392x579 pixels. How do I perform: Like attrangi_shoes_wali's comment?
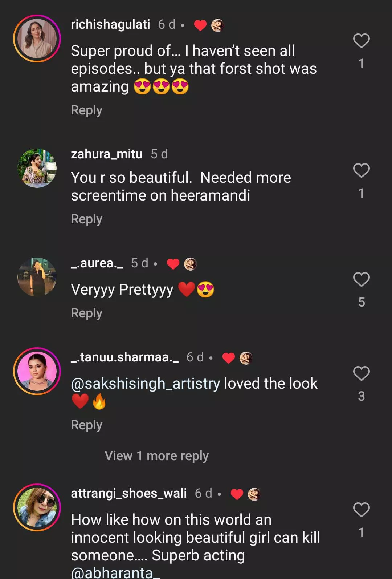click(x=361, y=510)
